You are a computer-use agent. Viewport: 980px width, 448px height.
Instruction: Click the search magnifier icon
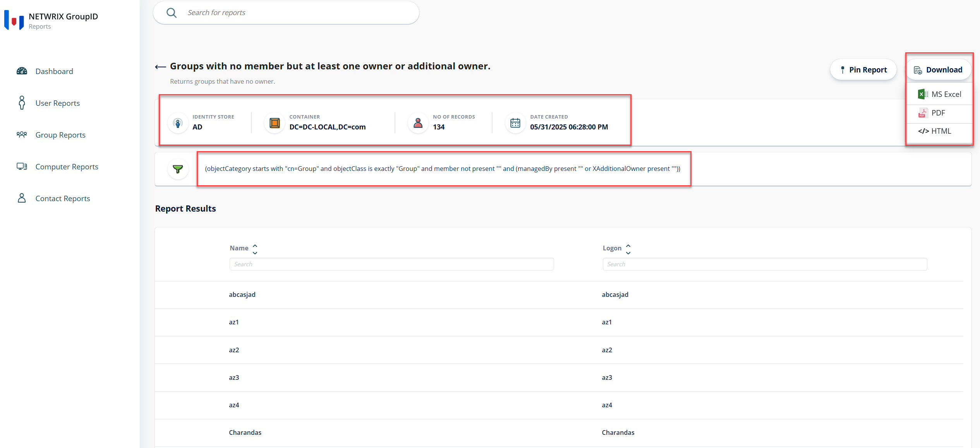pyautogui.click(x=172, y=13)
